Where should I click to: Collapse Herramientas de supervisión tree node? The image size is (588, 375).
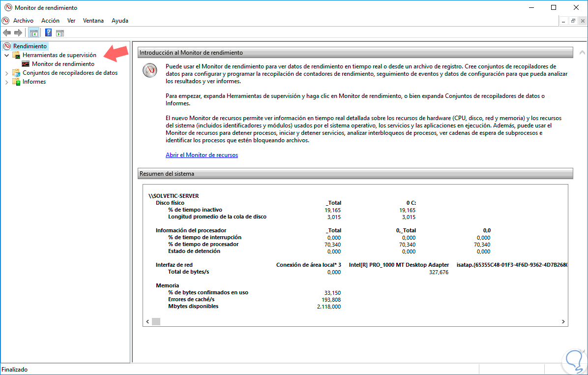pos(6,55)
